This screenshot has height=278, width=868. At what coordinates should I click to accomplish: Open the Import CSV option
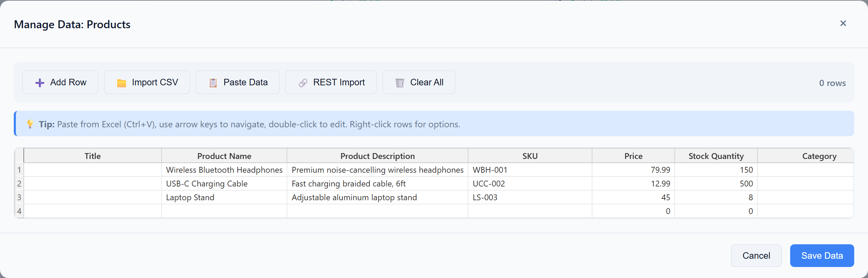click(x=147, y=82)
